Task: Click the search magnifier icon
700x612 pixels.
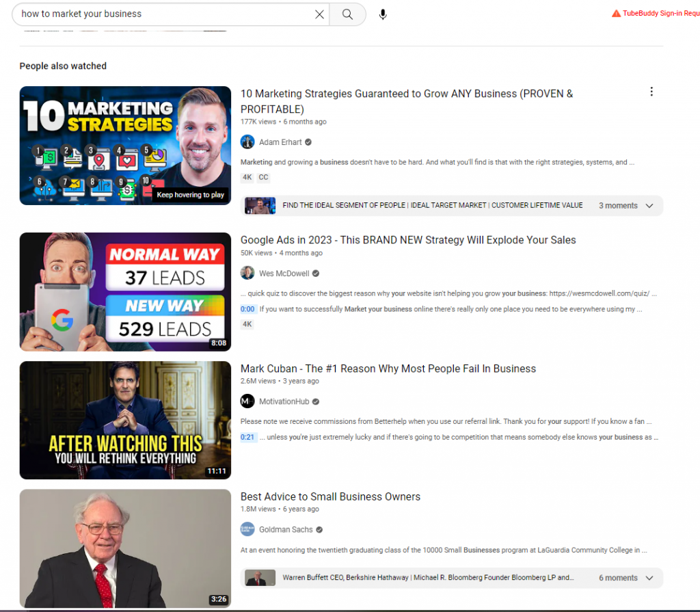Action: 347,14
